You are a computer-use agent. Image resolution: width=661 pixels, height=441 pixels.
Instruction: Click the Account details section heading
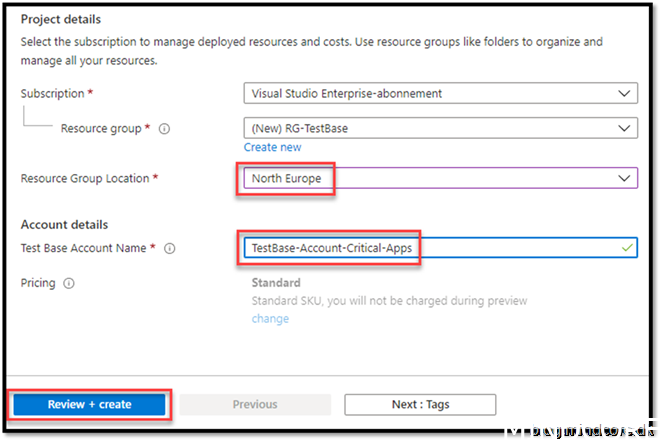[64, 225]
